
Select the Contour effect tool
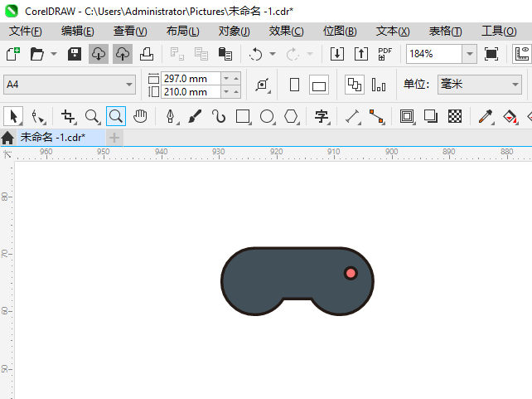[407, 116]
